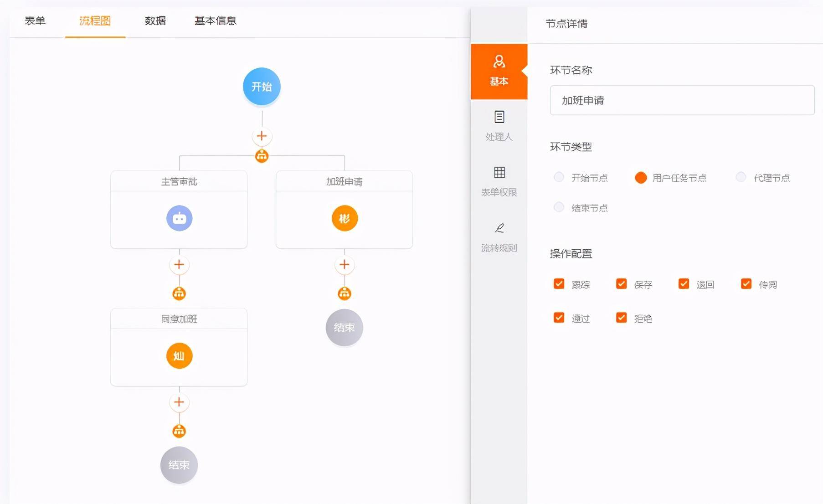Open 基本 panel via person icon
The image size is (823, 504).
point(499,62)
